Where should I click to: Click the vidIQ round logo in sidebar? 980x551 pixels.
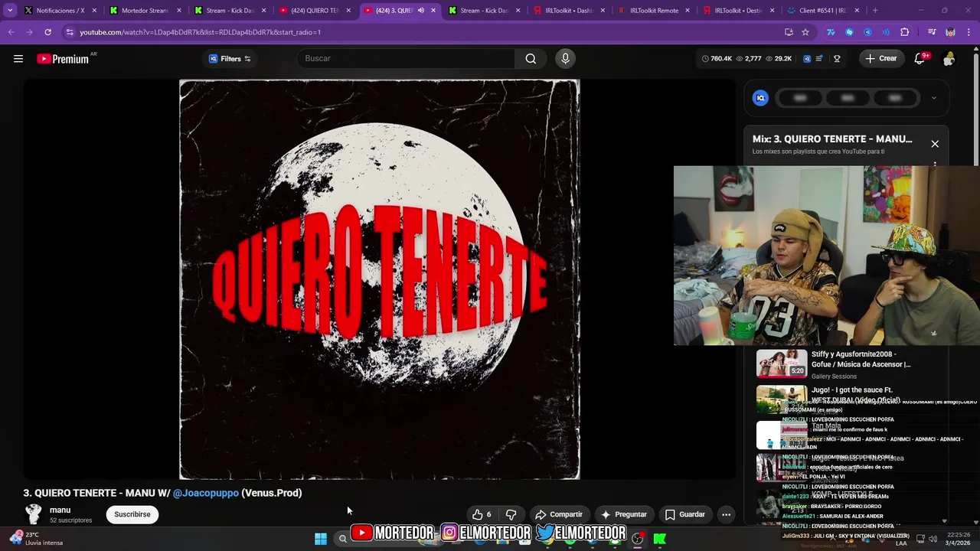click(x=760, y=98)
